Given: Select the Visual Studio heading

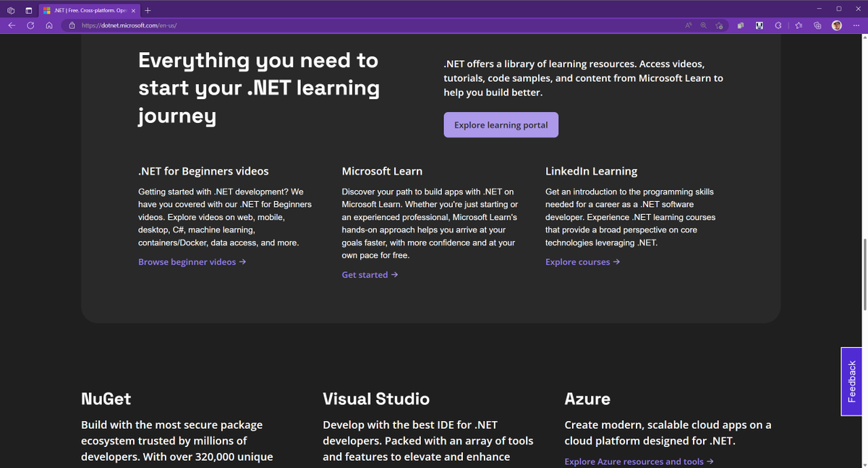Looking at the screenshot, I should [x=376, y=399].
